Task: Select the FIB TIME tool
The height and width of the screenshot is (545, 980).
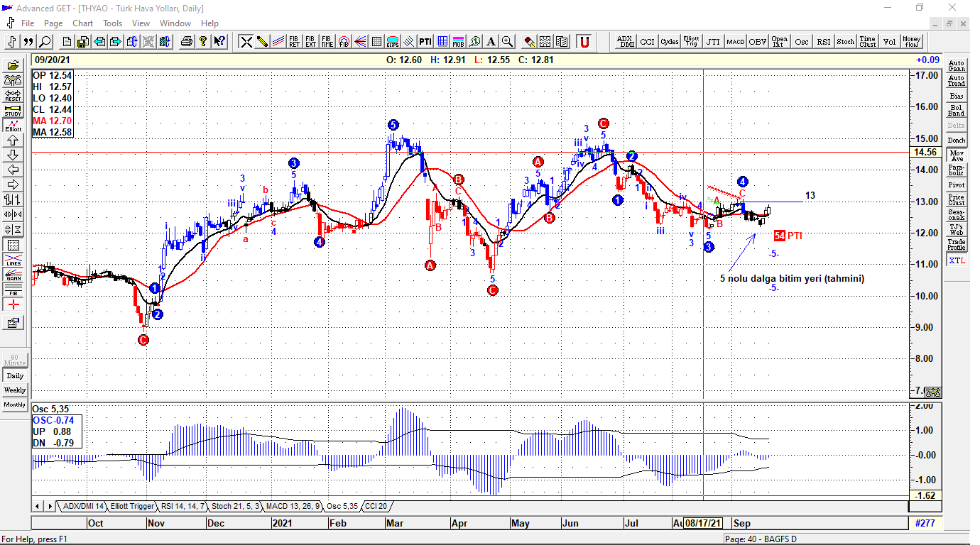Action: [327, 41]
